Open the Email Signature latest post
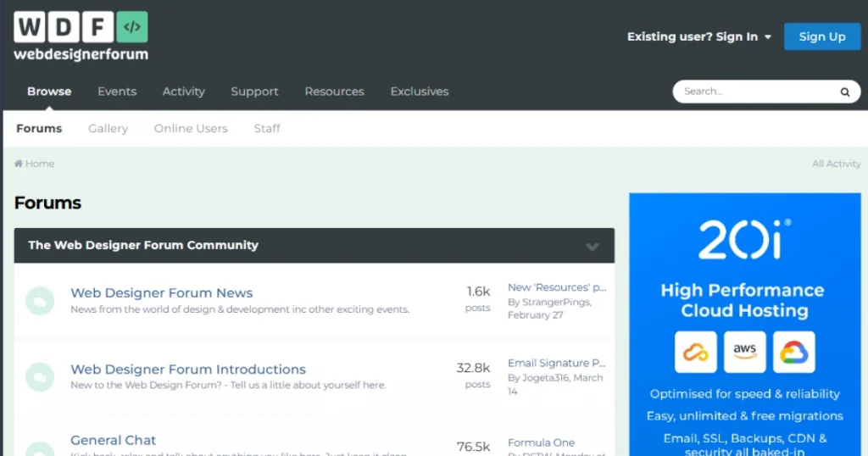The height and width of the screenshot is (456, 868). click(x=556, y=363)
